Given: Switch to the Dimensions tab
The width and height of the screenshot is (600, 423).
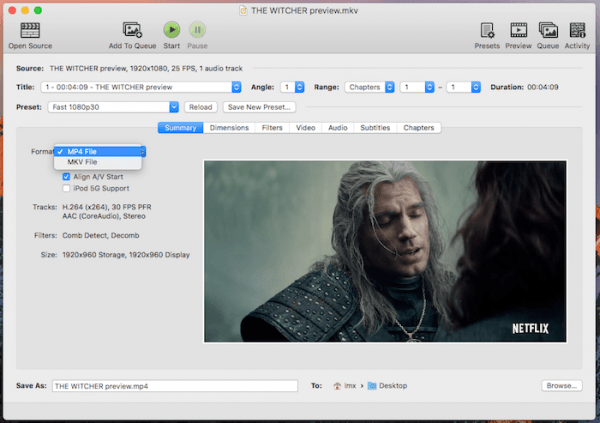Looking at the screenshot, I should pos(228,128).
